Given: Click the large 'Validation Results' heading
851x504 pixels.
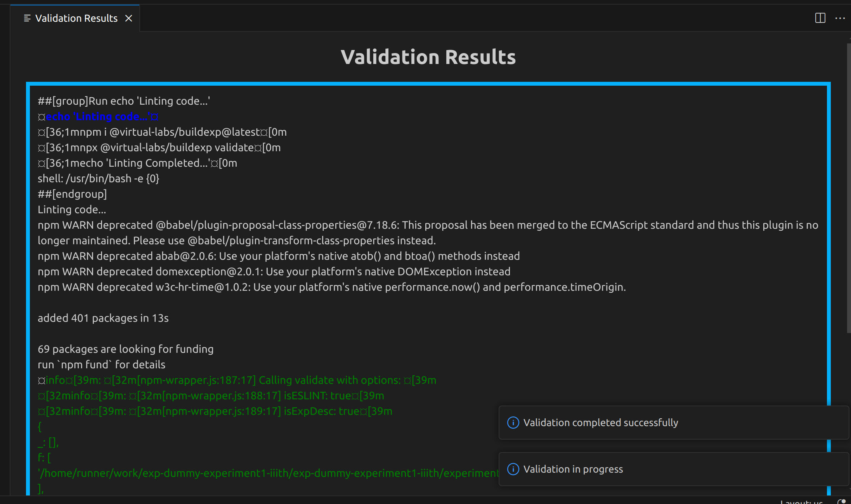Looking at the screenshot, I should click(x=428, y=57).
